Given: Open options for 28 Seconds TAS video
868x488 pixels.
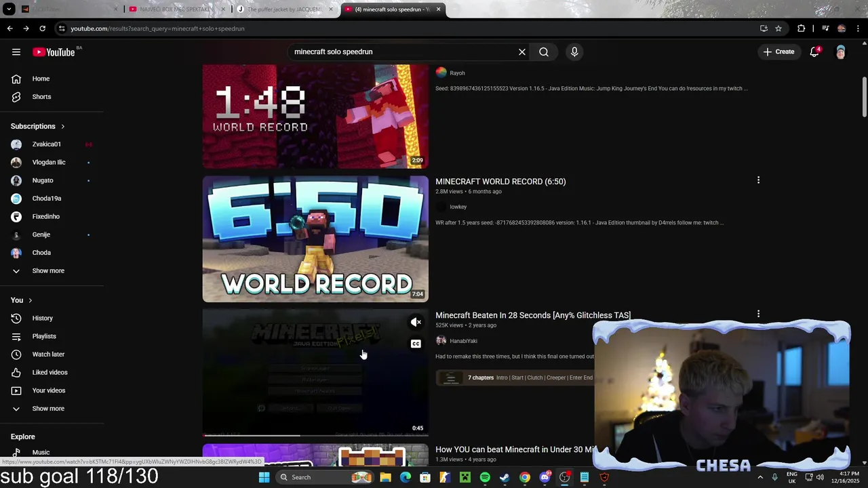Looking at the screenshot, I should pyautogui.click(x=758, y=314).
